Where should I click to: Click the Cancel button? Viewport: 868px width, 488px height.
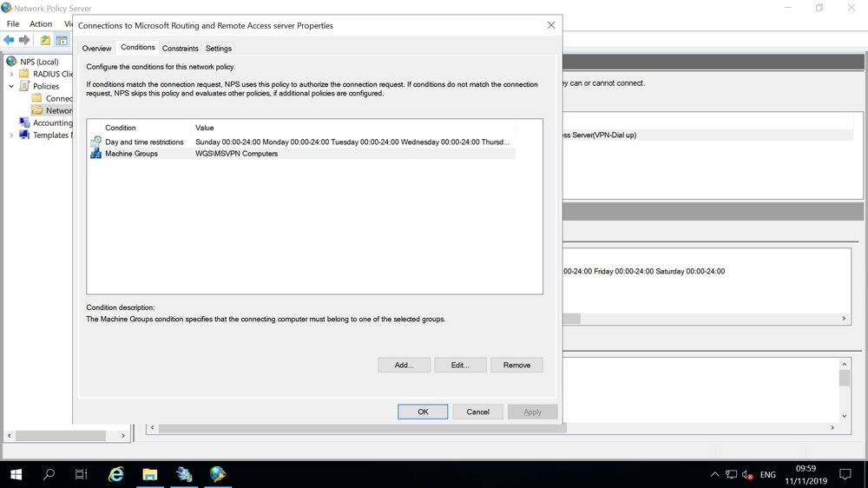pyautogui.click(x=477, y=412)
